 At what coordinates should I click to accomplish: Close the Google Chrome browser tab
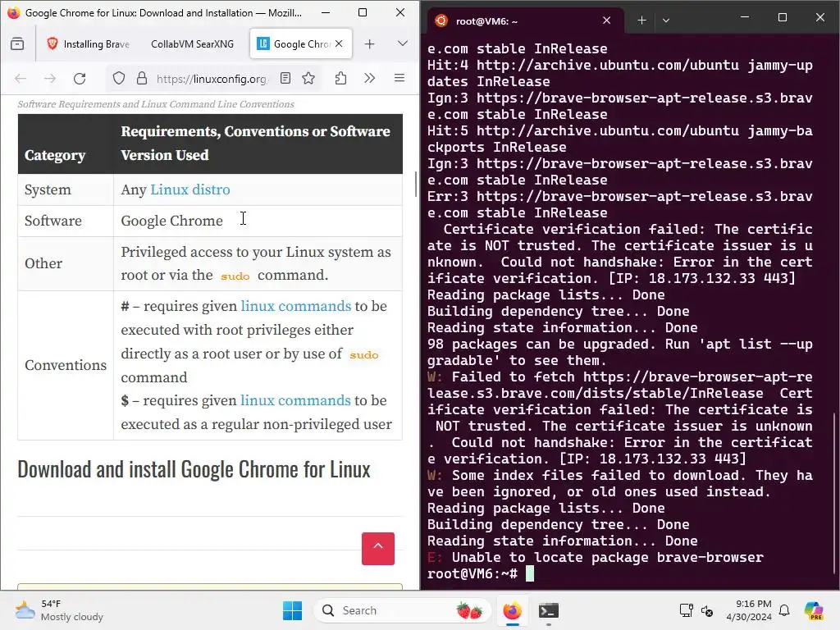(x=339, y=44)
